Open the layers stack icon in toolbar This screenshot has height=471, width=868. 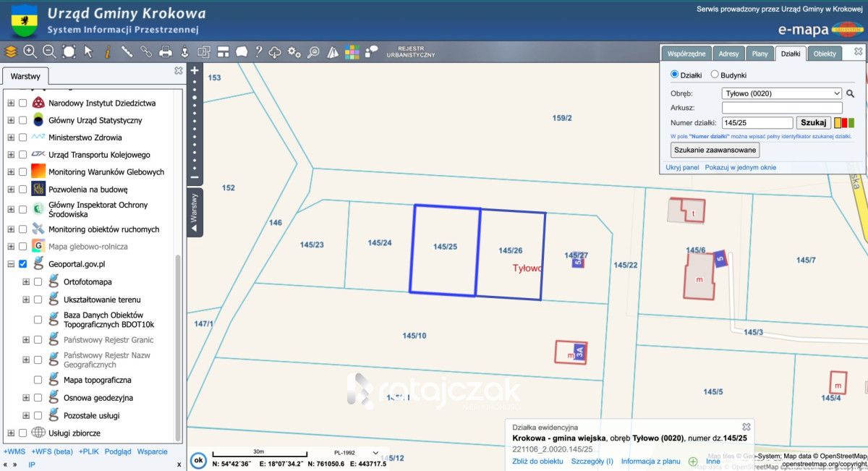10,51
